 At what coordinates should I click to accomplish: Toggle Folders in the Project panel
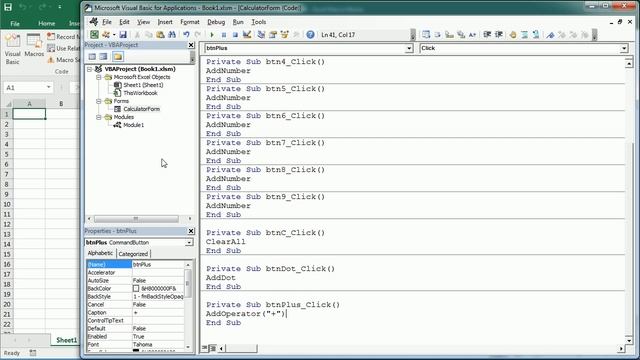point(118,57)
